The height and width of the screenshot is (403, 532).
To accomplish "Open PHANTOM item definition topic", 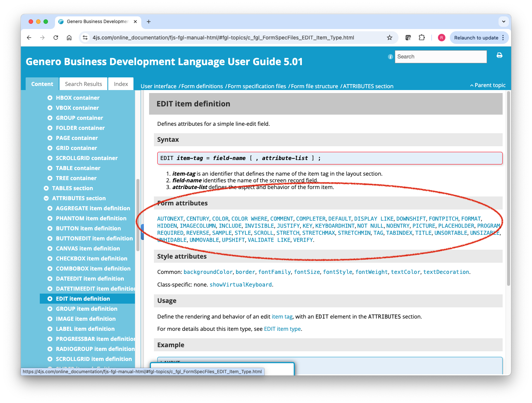I will point(91,218).
